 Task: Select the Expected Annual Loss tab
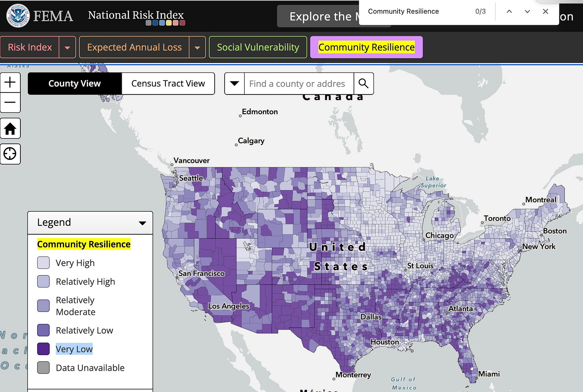[134, 47]
